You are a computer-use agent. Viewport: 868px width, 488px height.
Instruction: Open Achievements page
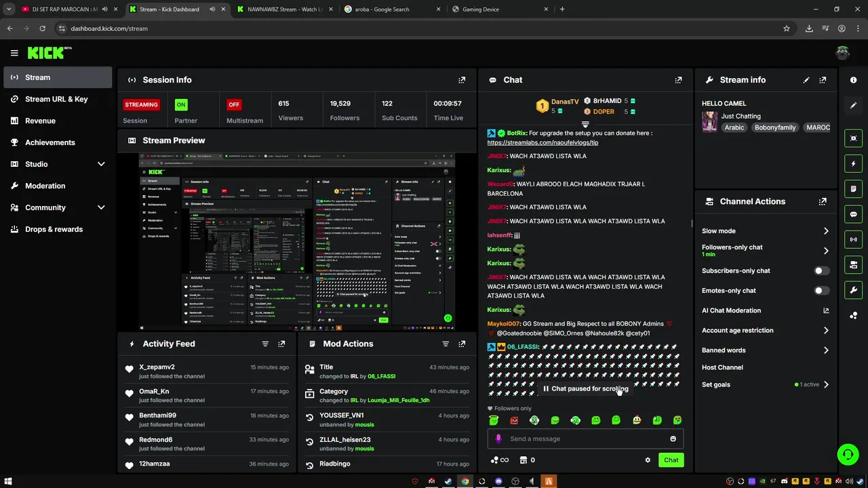tap(58, 142)
